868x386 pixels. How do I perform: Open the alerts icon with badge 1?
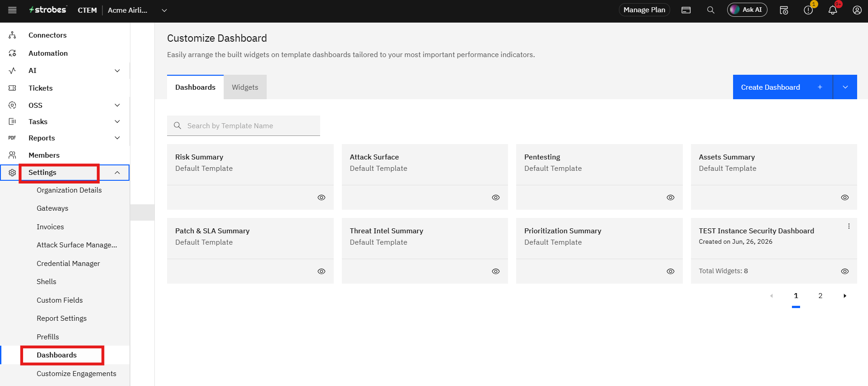tap(808, 10)
